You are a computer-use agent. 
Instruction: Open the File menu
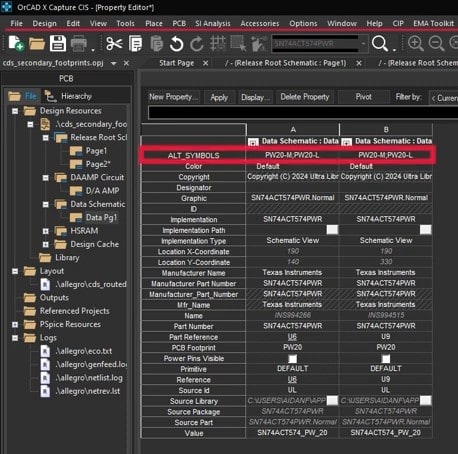[16, 23]
